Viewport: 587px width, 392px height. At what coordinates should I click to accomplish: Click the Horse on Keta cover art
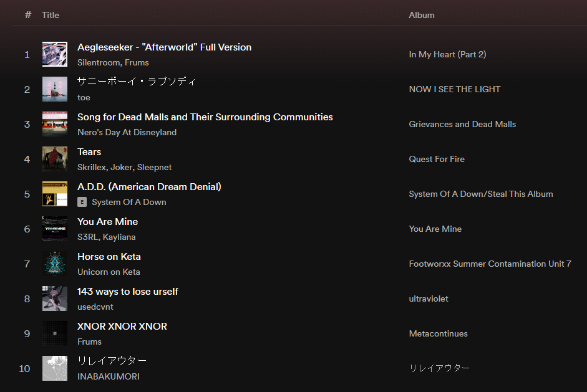[55, 264]
